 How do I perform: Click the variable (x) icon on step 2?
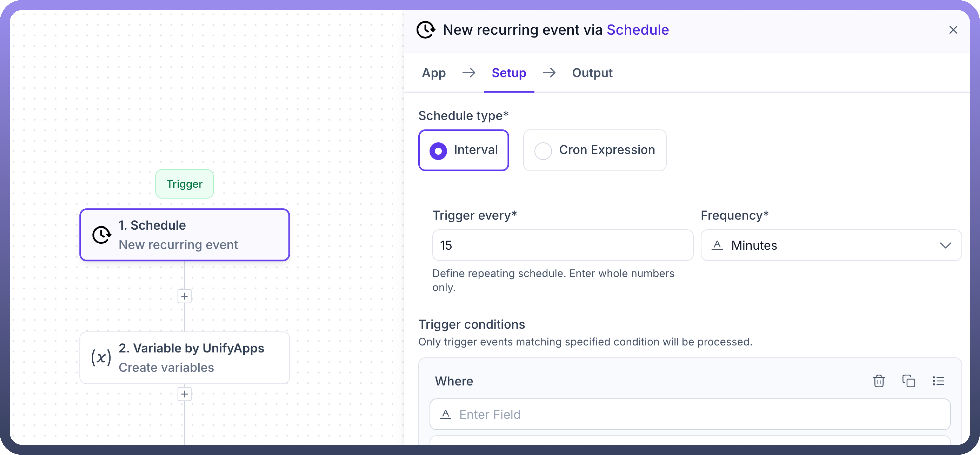[101, 358]
